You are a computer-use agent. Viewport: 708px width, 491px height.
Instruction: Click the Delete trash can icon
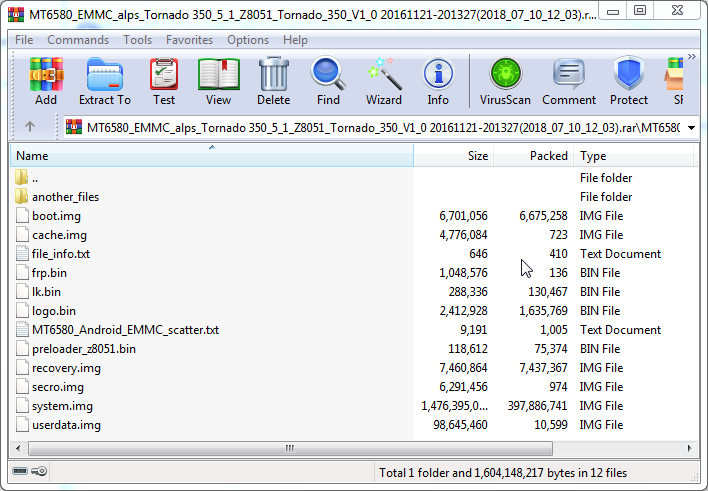274,82
